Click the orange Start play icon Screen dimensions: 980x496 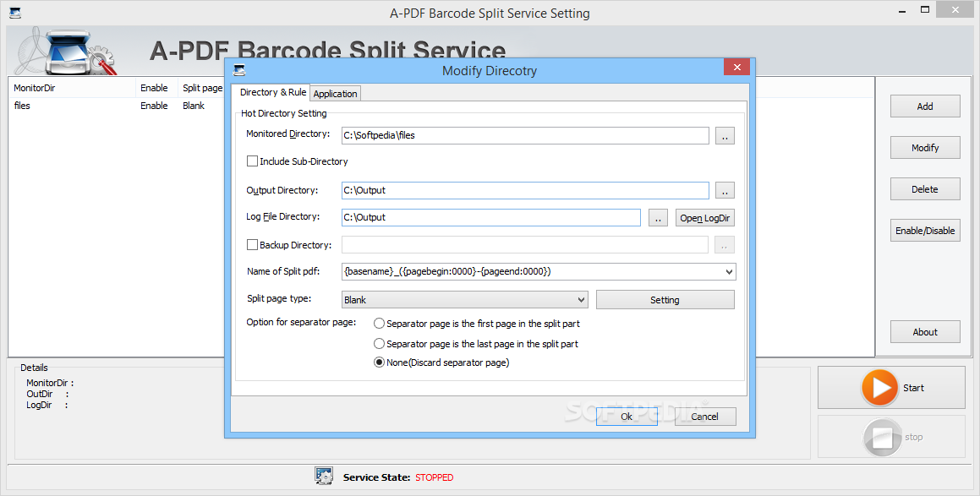tap(880, 387)
